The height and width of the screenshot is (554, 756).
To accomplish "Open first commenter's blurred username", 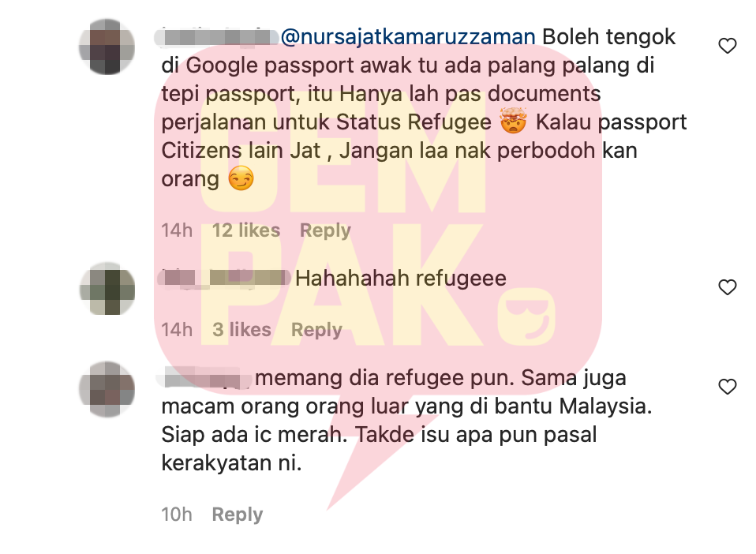I will coord(216,38).
